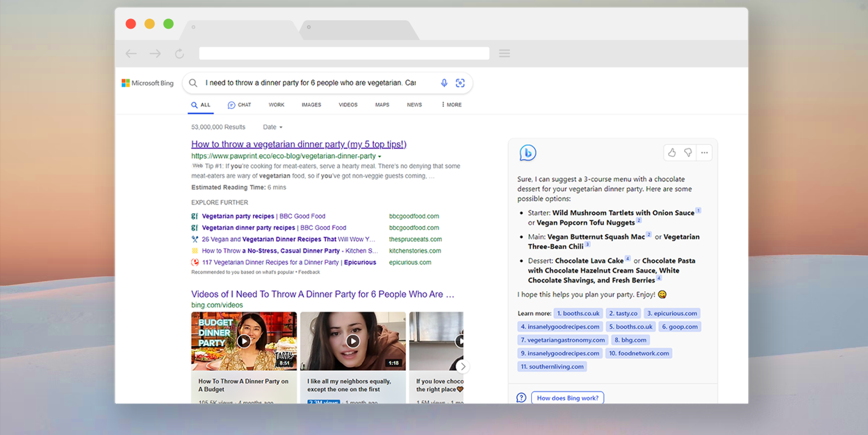Click 'How To Throw A Dinner Party on A Budget' title
The width and height of the screenshot is (868, 435).
243,385
